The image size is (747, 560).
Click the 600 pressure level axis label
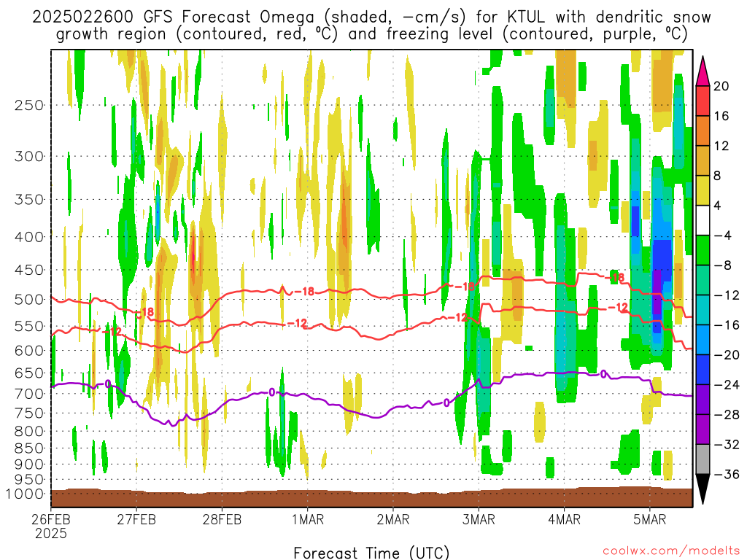coord(29,351)
